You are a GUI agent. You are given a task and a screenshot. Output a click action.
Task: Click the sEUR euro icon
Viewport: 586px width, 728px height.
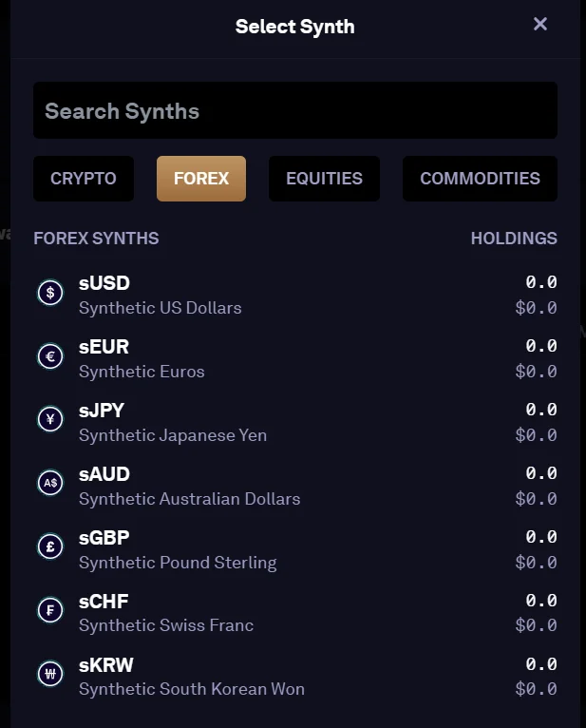click(x=50, y=356)
